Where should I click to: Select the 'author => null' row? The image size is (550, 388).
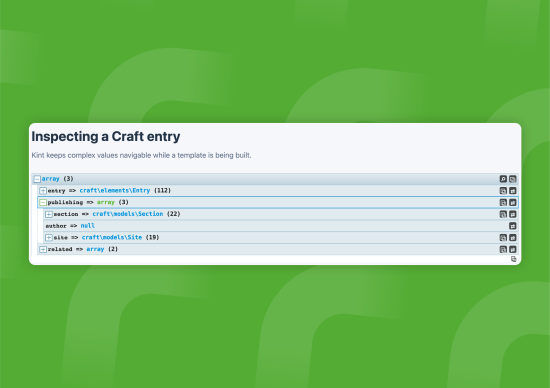point(281,226)
